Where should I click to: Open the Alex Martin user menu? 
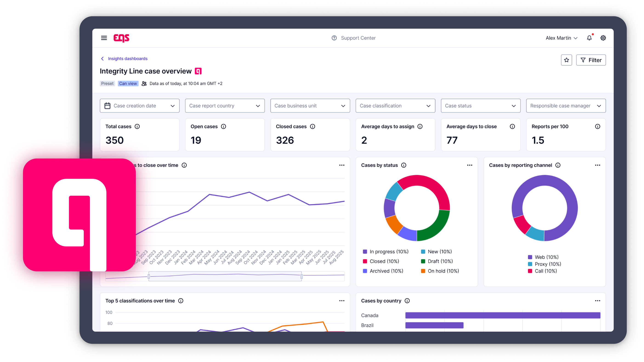pos(561,38)
